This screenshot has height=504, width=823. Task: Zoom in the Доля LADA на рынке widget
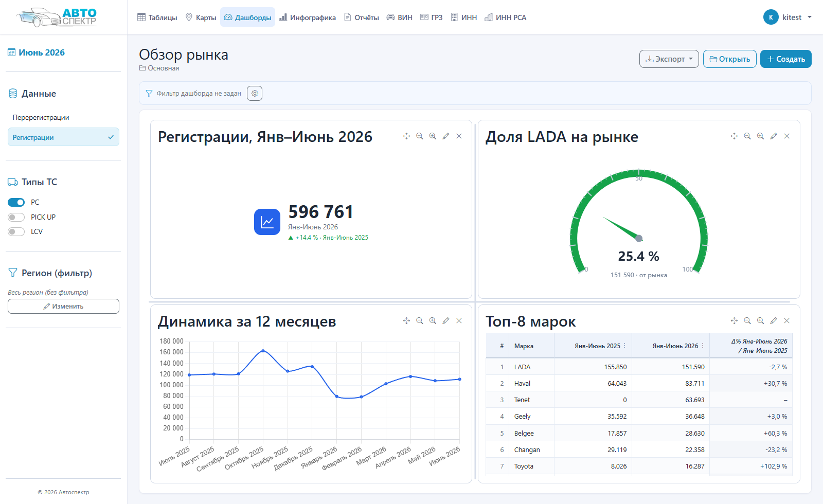[x=760, y=136]
